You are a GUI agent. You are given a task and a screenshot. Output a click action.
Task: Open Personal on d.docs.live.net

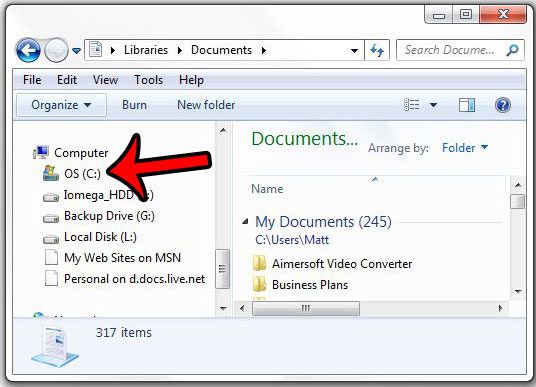(134, 279)
